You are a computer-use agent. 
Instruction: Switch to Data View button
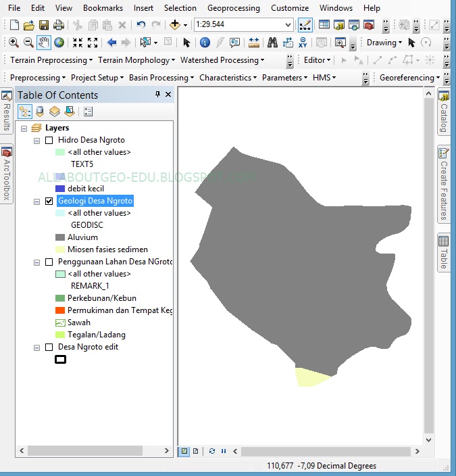pyautogui.click(x=184, y=451)
